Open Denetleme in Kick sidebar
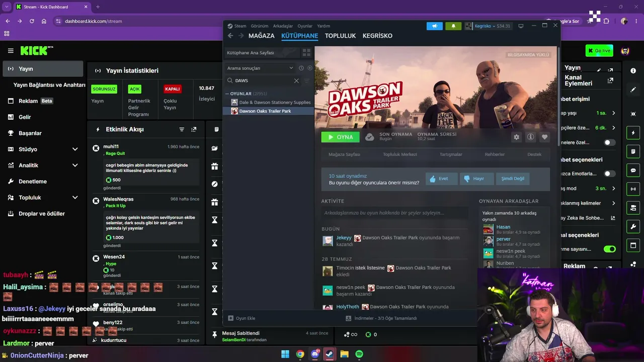Screen dimensions: 644x362 pyautogui.click(x=33, y=182)
